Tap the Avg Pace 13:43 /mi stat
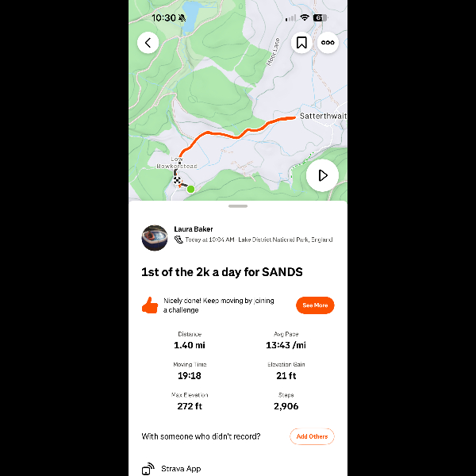Screen dimensions: 476x476 click(286, 340)
